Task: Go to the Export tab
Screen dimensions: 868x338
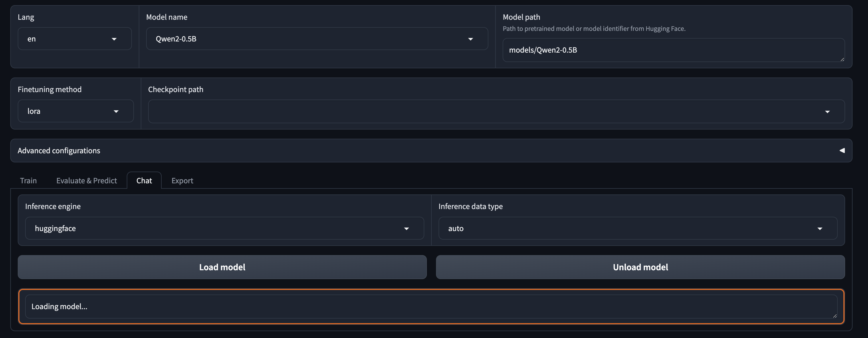Action: [182, 181]
